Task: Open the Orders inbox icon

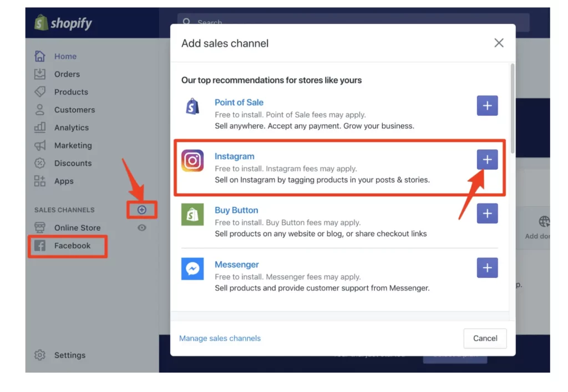Action: click(40, 74)
